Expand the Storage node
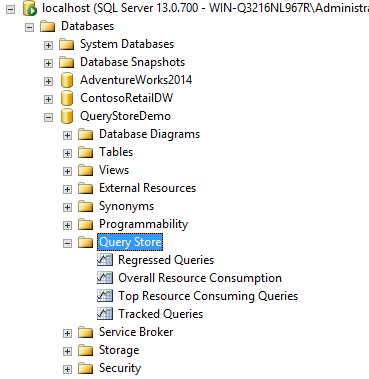This screenshot has width=369, height=379. point(67,351)
